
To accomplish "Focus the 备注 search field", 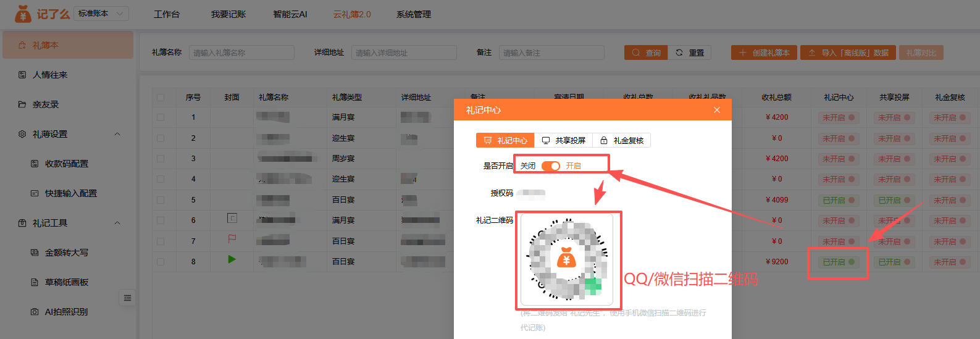I will click(x=551, y=52).
